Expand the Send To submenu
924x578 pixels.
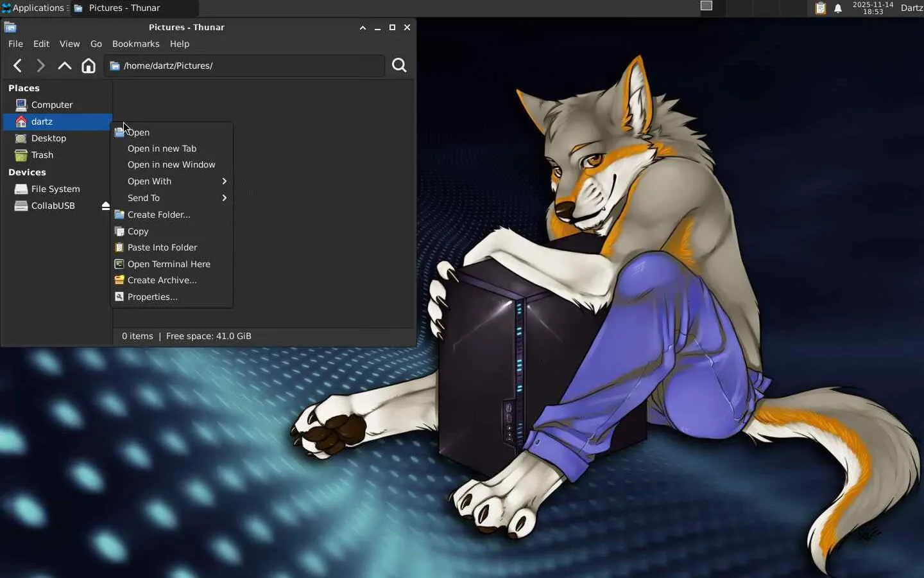[x=171, y=198]
